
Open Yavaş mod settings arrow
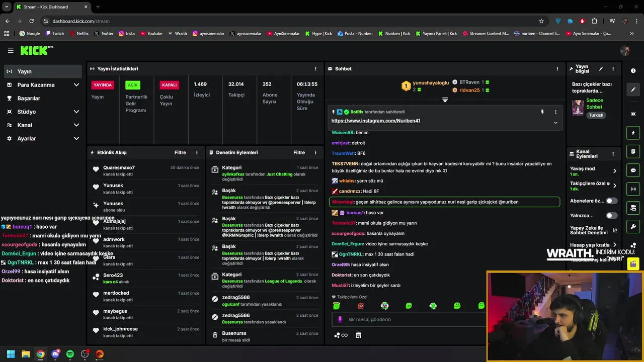coord(614,171)
